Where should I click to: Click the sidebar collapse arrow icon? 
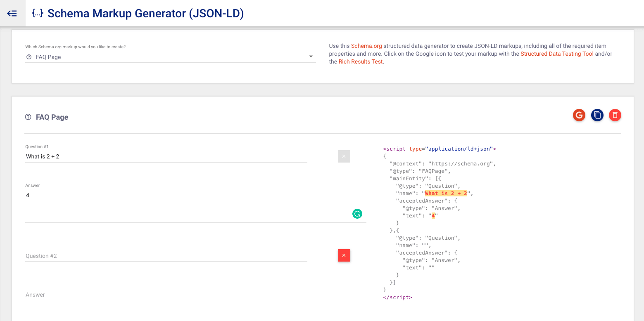click(x=12, y=14)
